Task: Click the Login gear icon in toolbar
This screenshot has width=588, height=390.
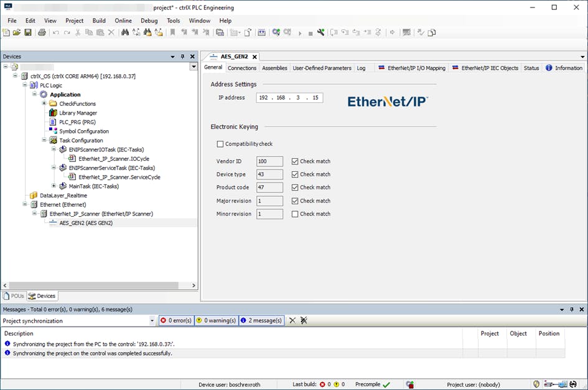Action: point(276,32)
